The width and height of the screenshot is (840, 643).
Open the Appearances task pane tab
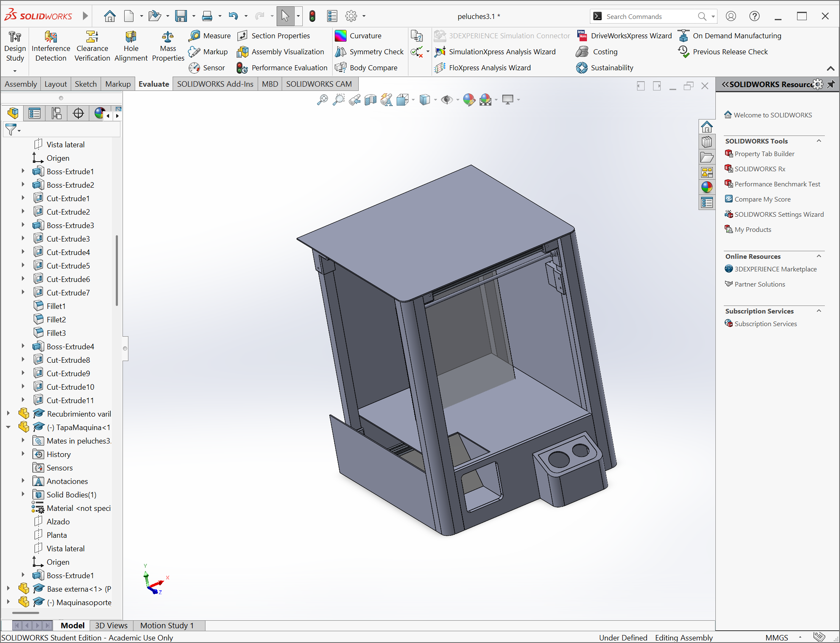707,187
